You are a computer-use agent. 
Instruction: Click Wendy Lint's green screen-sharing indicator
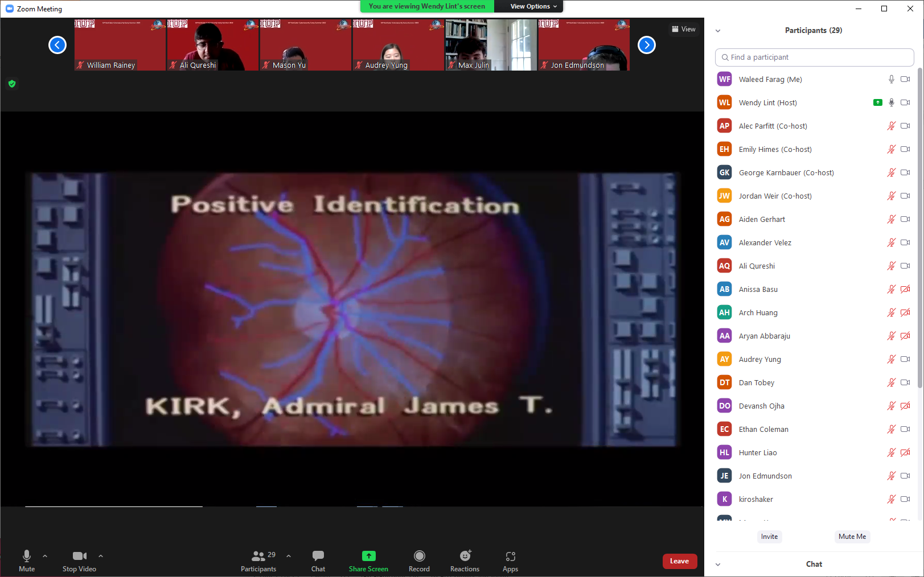878,102
